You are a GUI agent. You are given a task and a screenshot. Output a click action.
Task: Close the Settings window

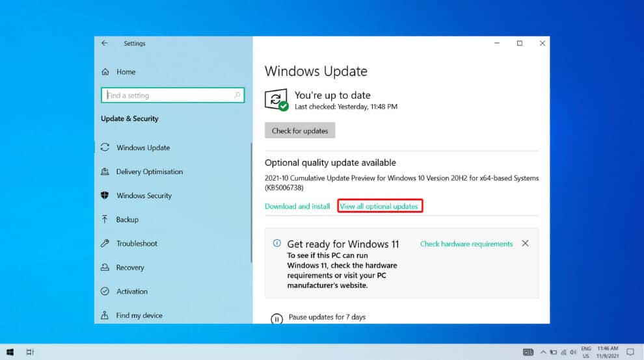coord(542,43)
